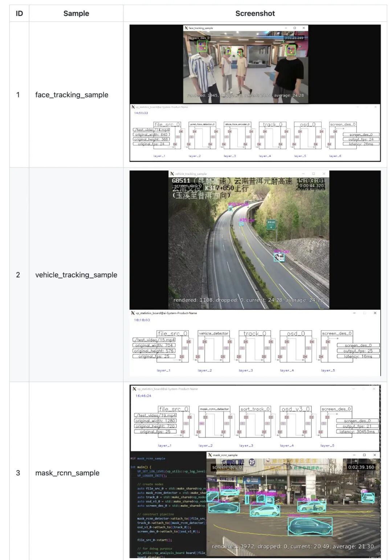
Task: Click 'original_width: 640' value
Action: pyautogui.click(x=151, y=134)
